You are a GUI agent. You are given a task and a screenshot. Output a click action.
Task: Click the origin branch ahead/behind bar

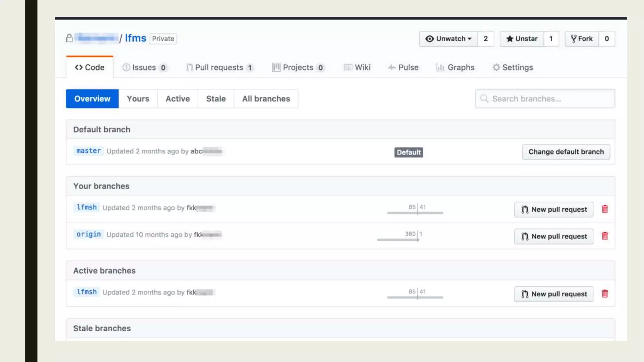click(398, 239)
